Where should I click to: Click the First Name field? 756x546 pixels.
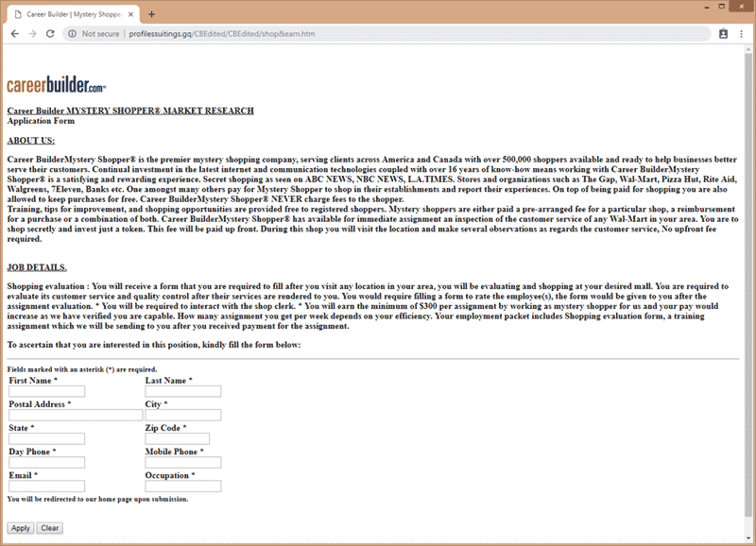click(46, 391)
